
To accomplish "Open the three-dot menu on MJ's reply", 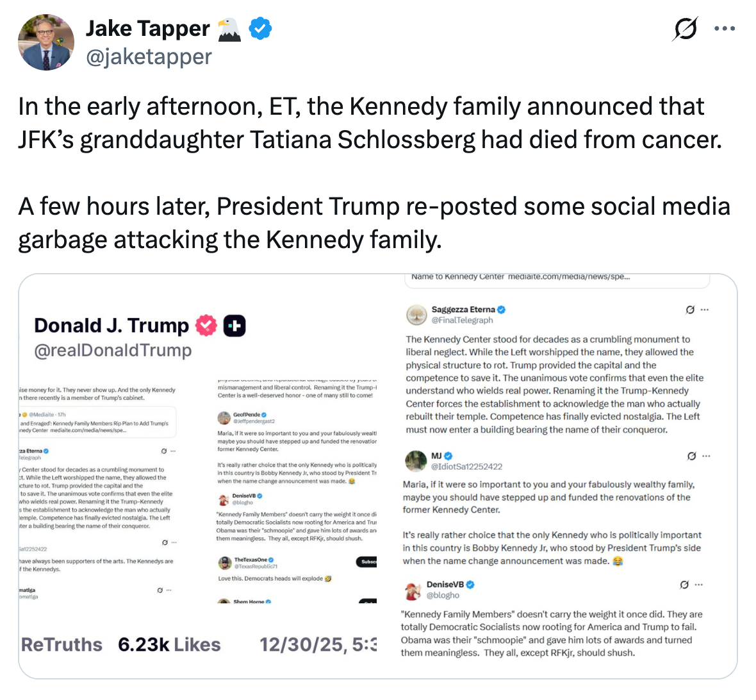I will (706, 456).
